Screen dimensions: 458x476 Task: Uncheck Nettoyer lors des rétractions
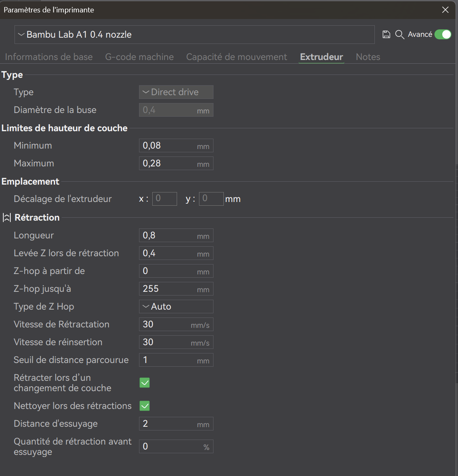(144, 406)
